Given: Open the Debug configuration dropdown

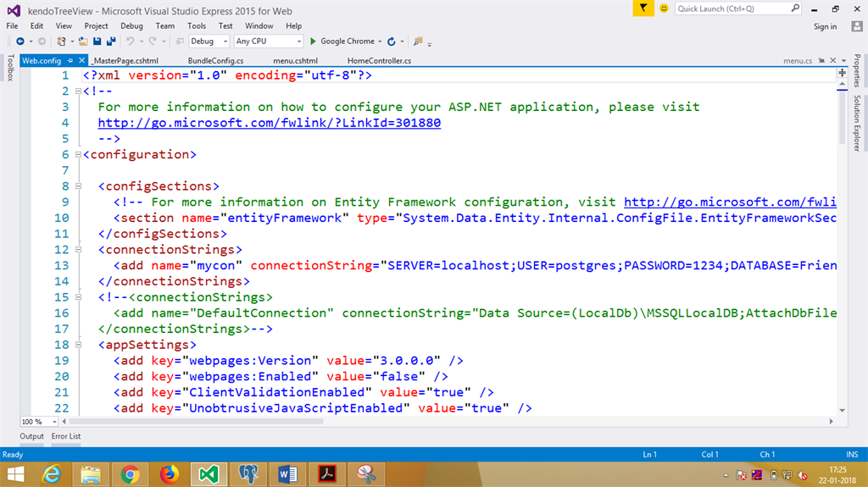Looking at the screenshot, I should (225, 41).
